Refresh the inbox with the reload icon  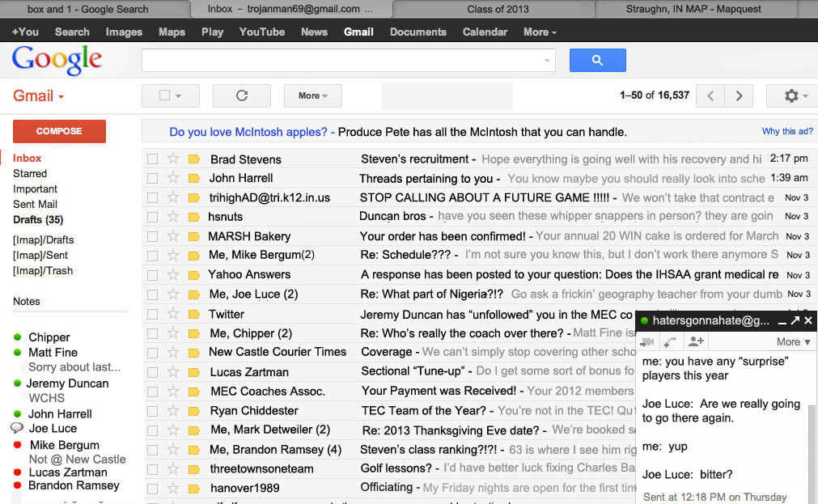pyautogui.click(x=242, y=95)
